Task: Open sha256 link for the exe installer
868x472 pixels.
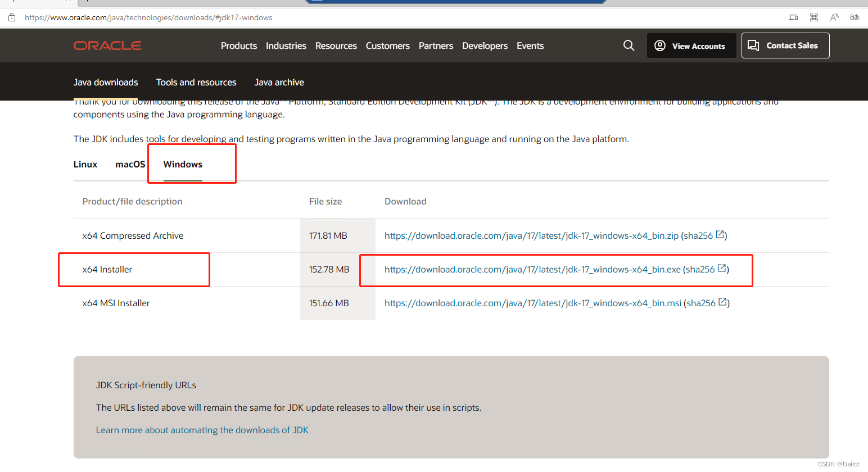Action: click(x=700, y=269)
